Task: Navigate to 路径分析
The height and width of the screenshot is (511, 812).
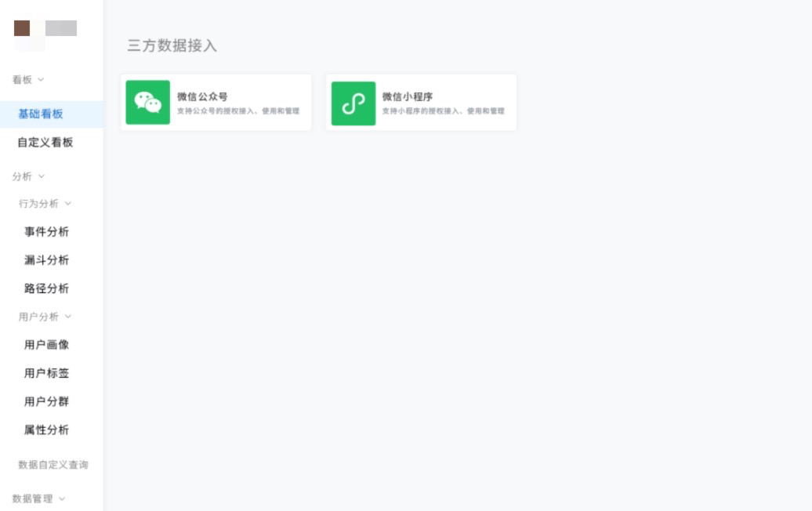Action: click(x=46, y=288)
